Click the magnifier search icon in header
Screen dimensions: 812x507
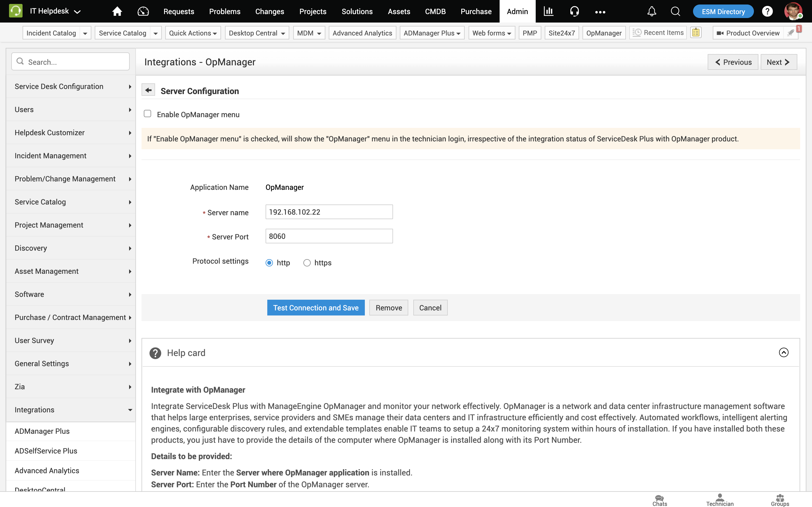click(675, 11)
